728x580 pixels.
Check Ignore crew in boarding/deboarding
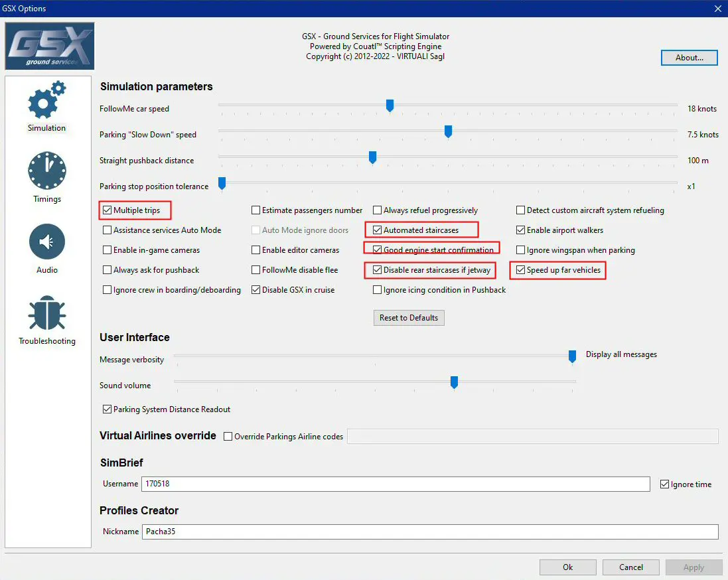[108, 290]
